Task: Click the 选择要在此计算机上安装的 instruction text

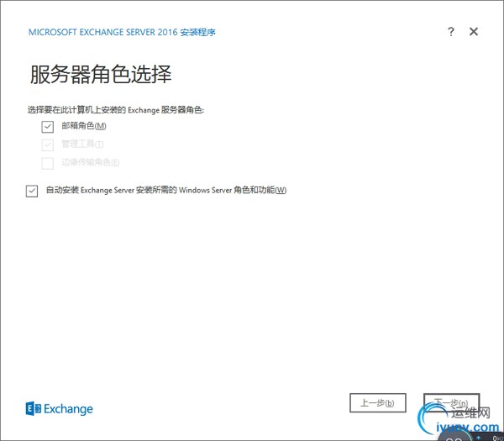Action: (116, 110)
